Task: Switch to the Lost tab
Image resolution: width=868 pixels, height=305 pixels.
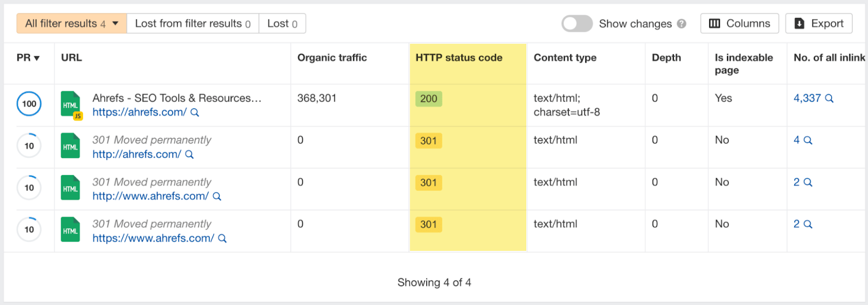Action: click(x=282, y=23)
